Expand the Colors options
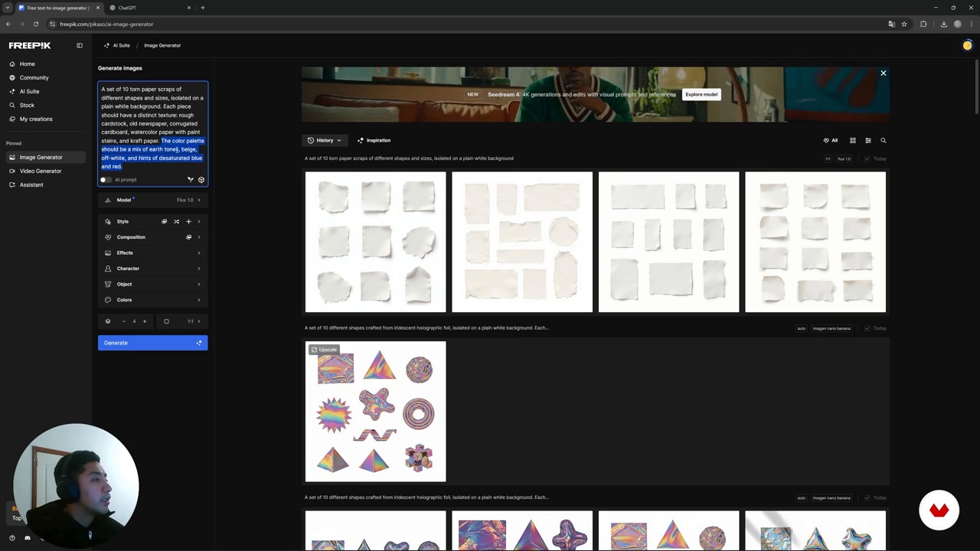Screen dimensions: 980x551 point(152,300)
